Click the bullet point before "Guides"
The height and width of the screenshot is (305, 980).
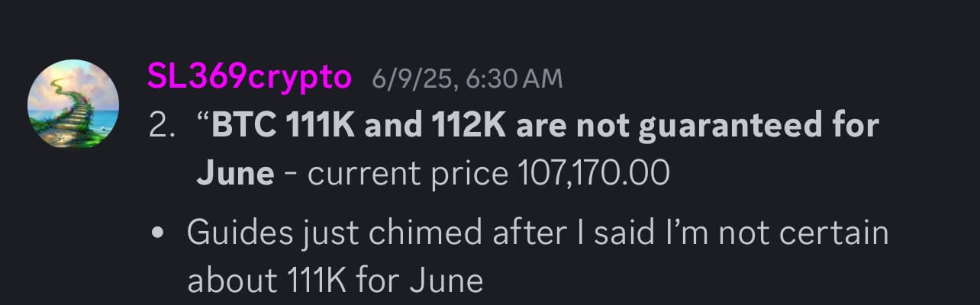click(160, 233)
